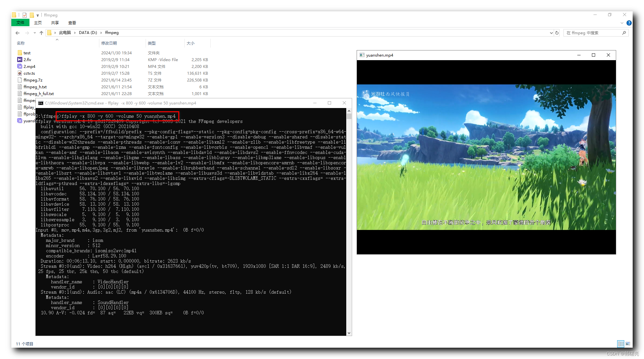
Task: Open Explorer help via the question mark icon
Action: [629, 23]
